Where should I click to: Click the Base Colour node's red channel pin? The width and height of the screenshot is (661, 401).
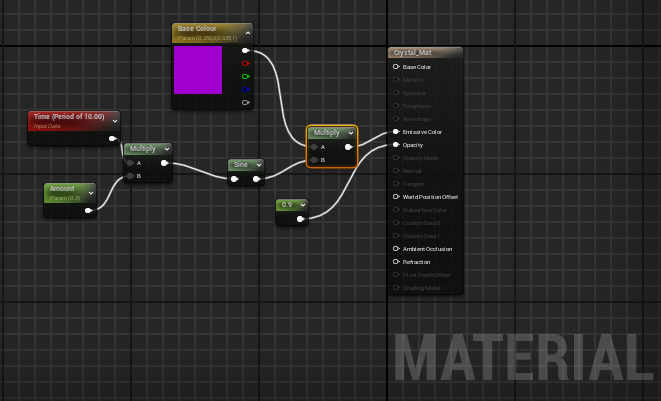tap(246, 63)
